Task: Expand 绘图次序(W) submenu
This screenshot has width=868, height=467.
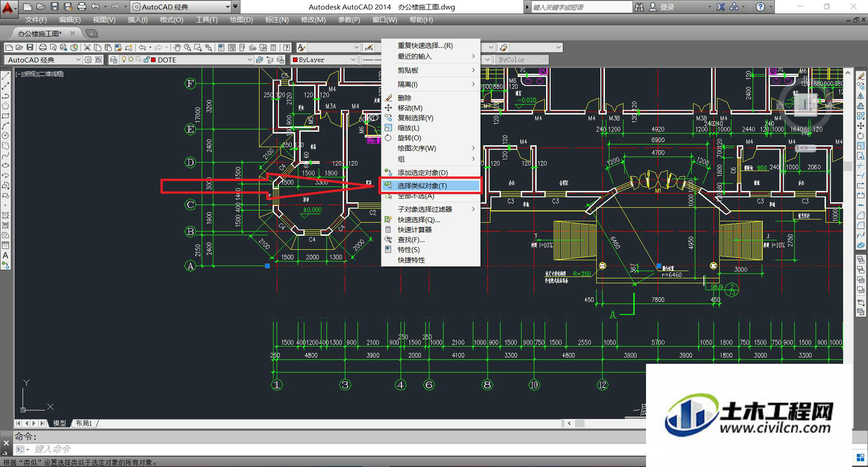Action: 430,148
